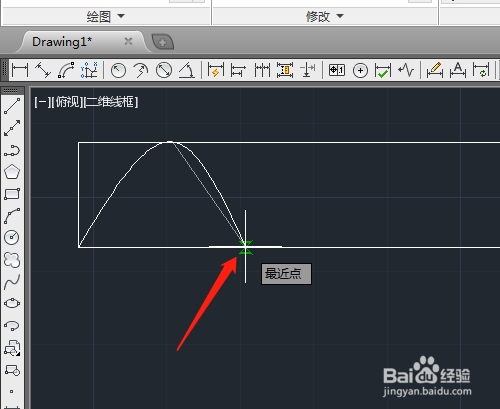Select the Ordinate dimension tool
The image size is (500, 409).
(89, 70)
